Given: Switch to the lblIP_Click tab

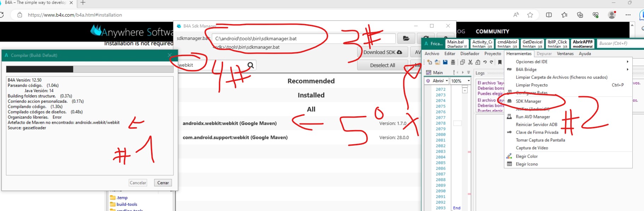Looking at the screenshot, I should 557,44.
